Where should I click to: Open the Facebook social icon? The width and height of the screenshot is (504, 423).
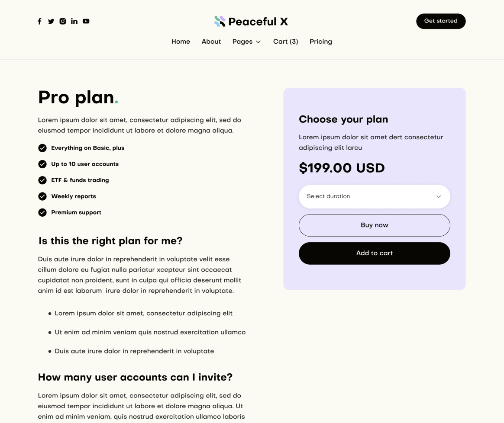[39, 21]
